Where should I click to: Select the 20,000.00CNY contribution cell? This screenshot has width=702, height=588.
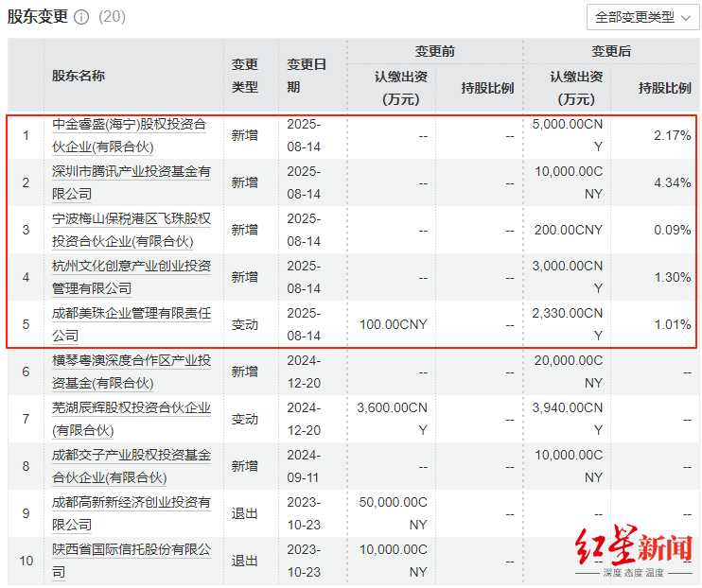tap(569, 372)
